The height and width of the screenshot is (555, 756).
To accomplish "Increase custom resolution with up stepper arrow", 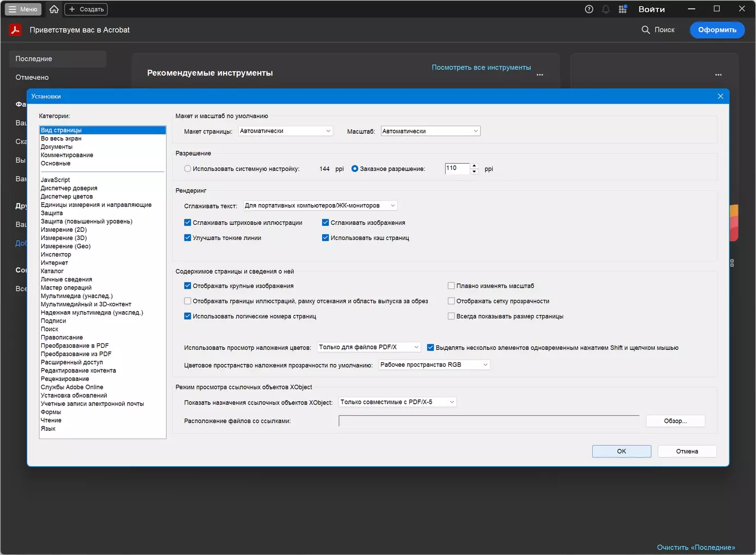I will pyautogui.click(x=474, y=166).
